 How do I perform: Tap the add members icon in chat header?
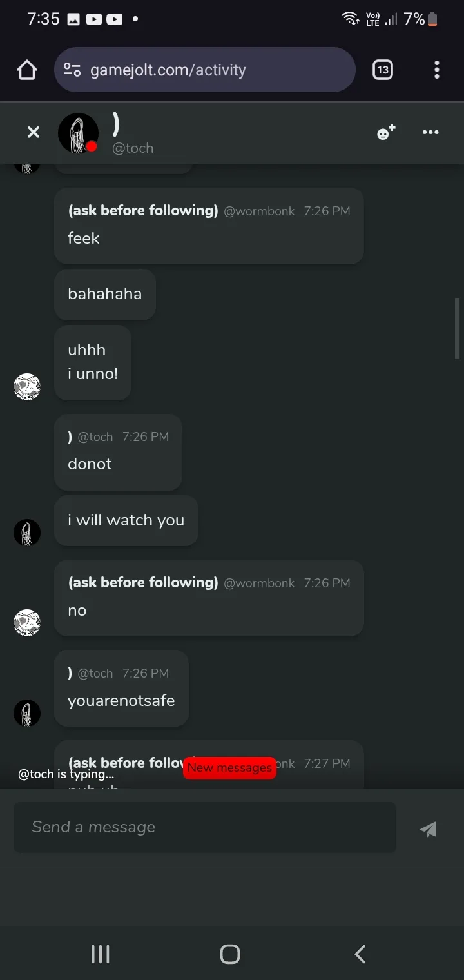(386, 133)
